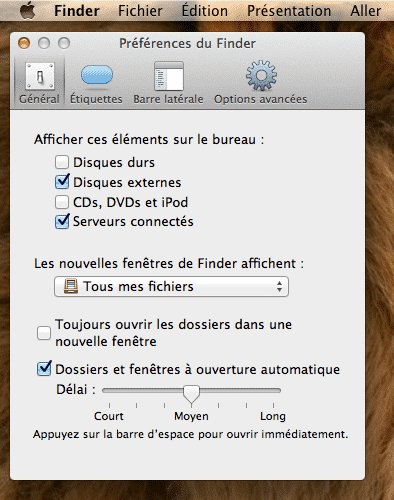Image resolution: width=394 pixels, height=500 pixels.
Task: Uncheck the Serveurs connectés checkbox
Action: (x=62, y=221)
